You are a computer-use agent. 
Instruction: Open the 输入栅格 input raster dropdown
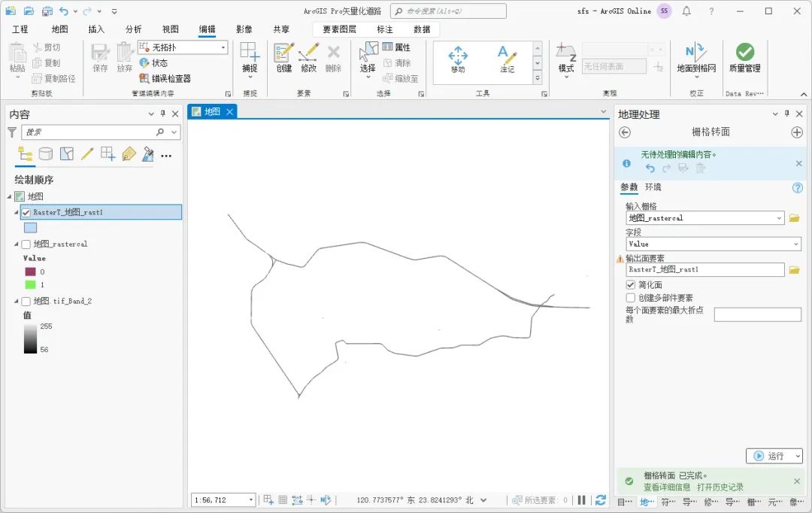click(x=779, y=218)
